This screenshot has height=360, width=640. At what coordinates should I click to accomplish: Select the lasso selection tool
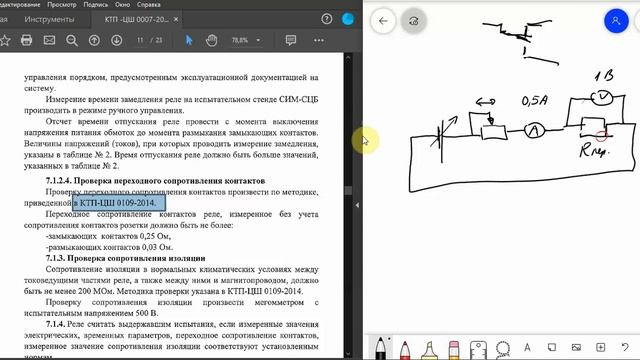coord(503,349)
